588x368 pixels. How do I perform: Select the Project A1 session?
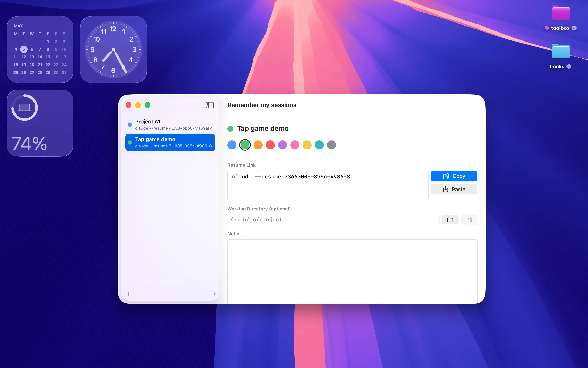pos(170,125)
